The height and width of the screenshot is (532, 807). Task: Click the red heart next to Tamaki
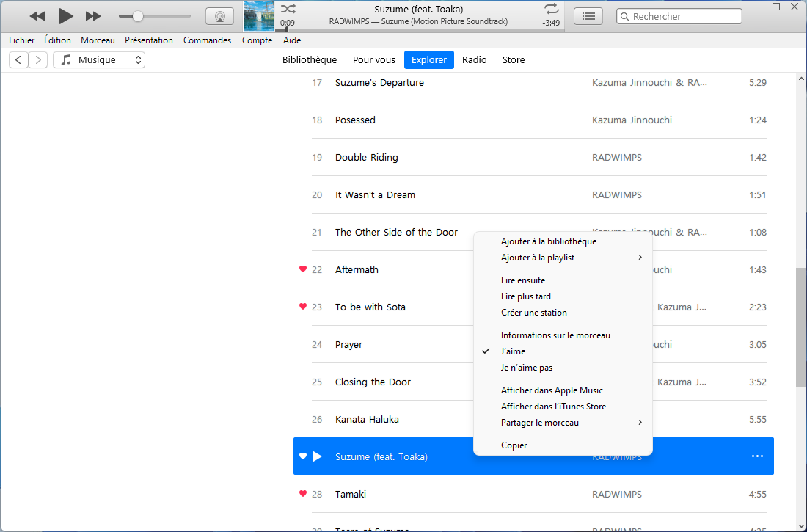(302, 493)
